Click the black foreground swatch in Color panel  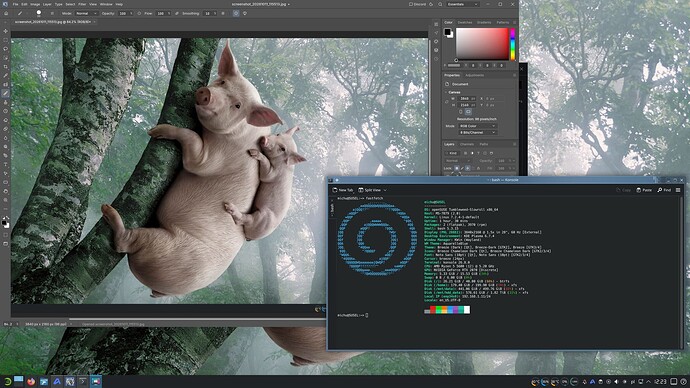pyautogui.click(x=448, y=32)
